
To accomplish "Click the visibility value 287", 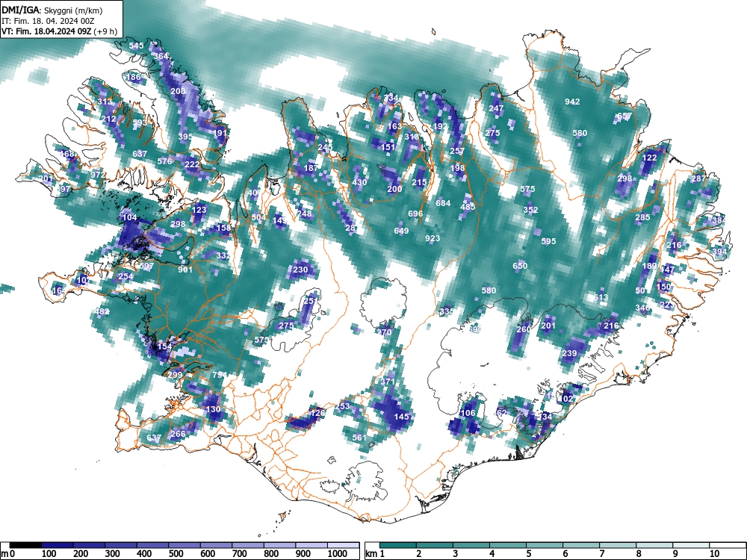I will pos(698,179).
